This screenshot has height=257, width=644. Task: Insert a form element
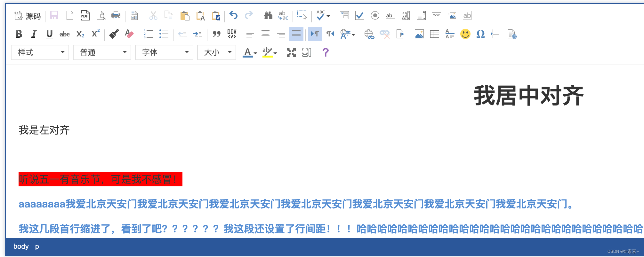pos(344,15)
